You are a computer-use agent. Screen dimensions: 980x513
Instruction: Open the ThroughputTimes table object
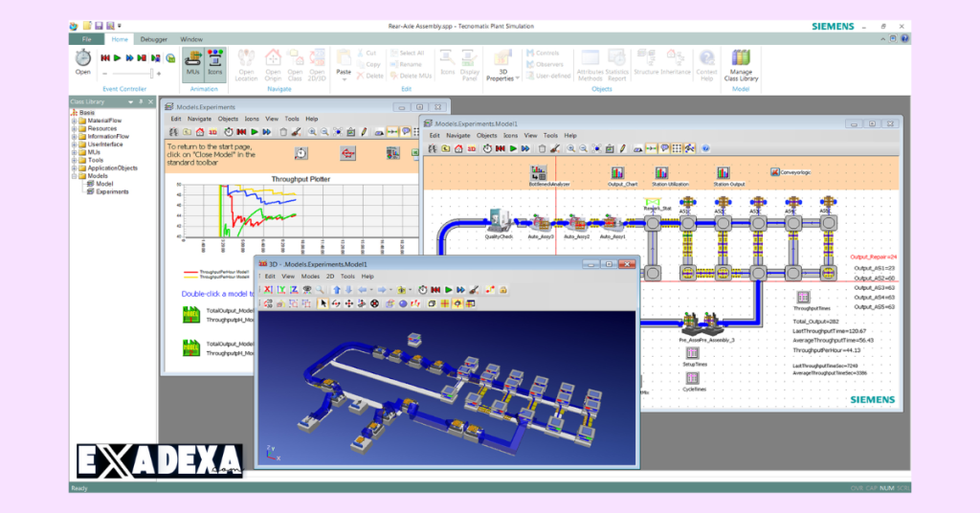pos(803,298)
